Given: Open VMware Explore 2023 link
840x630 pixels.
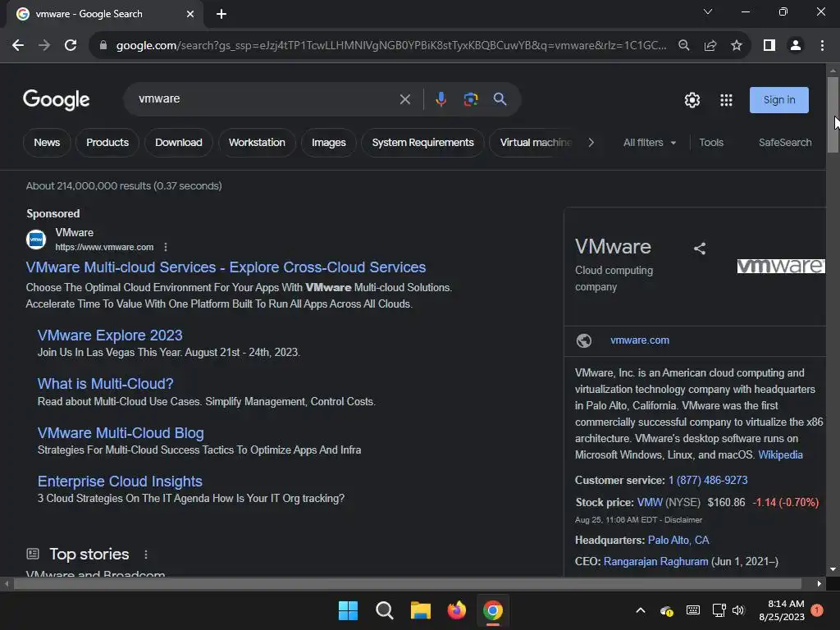Looking at the screenshot, I should click(x=110, y=336).
